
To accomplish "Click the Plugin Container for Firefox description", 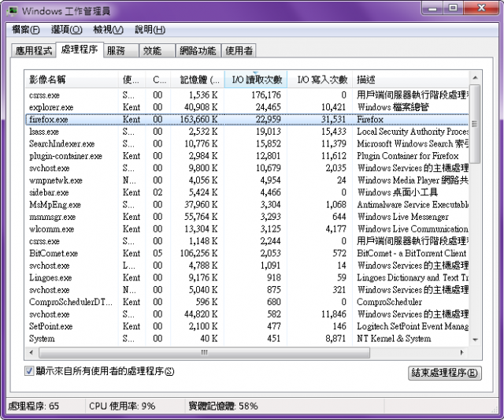I will coord(408,156).
